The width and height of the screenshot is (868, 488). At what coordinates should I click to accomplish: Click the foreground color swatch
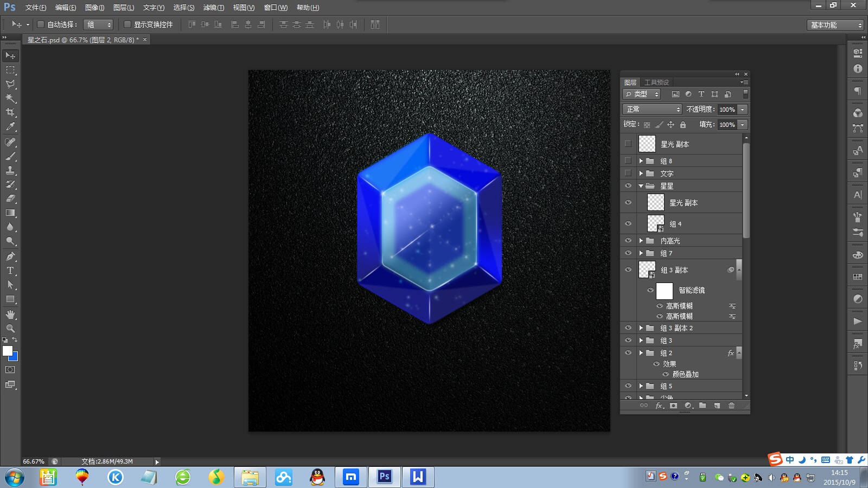pyautogui.click(x=7, y=351)
